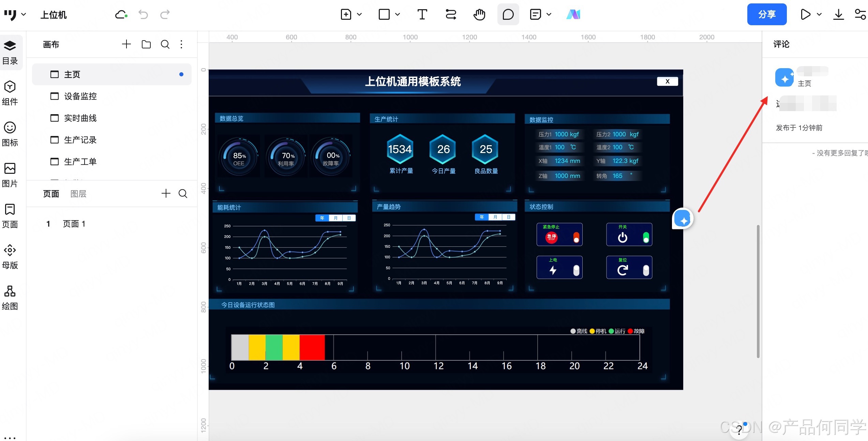Toggle the 复位 reset switch
Image resolution: width=868 pixels, height=441 pixels.
(646, 270)
